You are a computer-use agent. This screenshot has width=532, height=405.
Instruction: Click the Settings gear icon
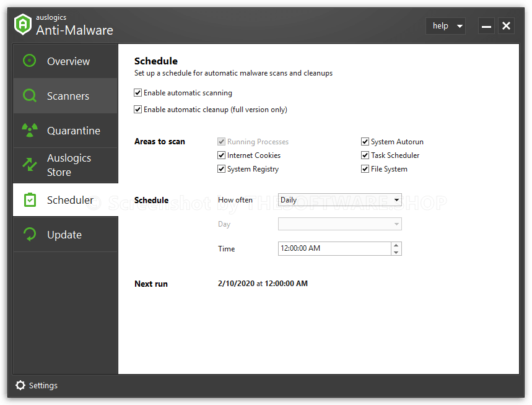pyautogui.click(x=20, y=385)
